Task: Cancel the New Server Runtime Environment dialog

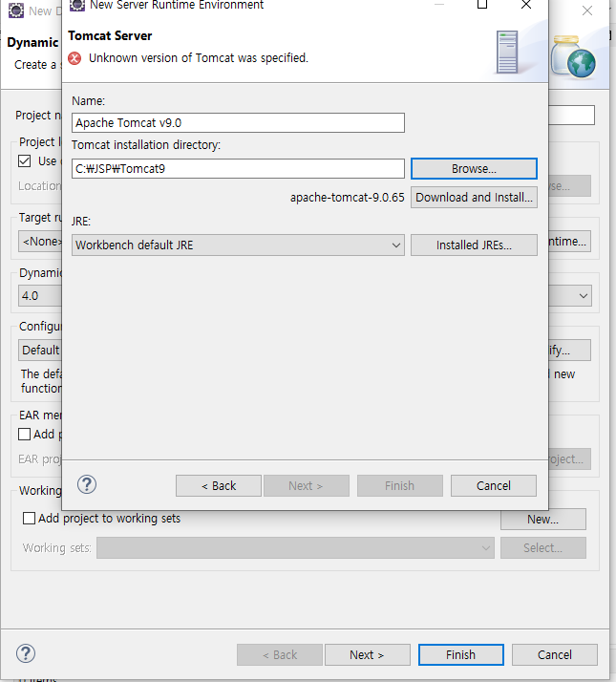Action: tap(494, 485)
